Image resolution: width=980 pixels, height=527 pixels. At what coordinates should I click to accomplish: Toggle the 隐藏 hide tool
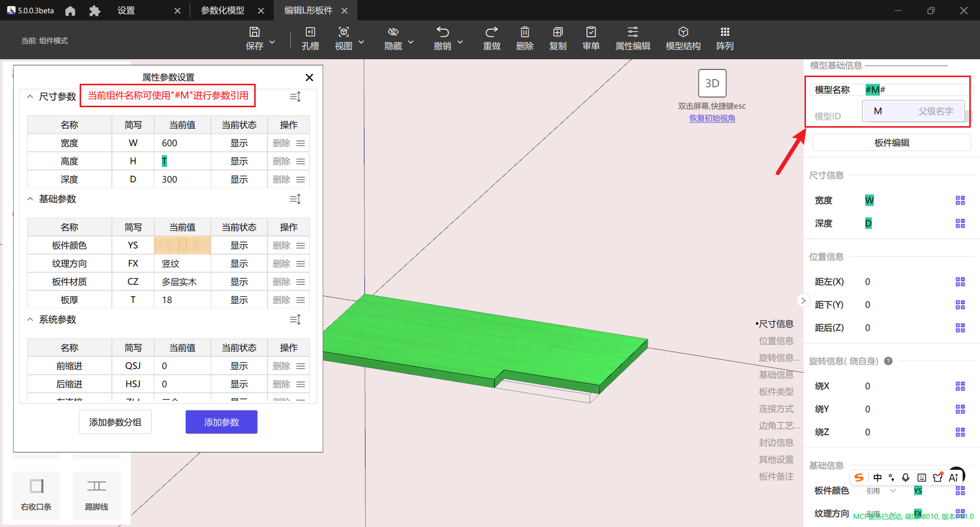[x=393, y=39]
